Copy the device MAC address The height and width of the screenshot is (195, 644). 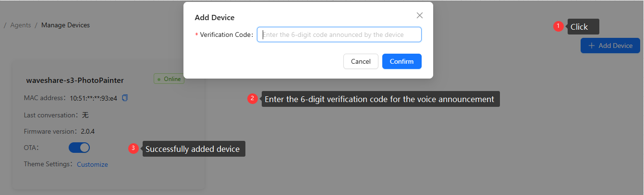pos(125,98)
